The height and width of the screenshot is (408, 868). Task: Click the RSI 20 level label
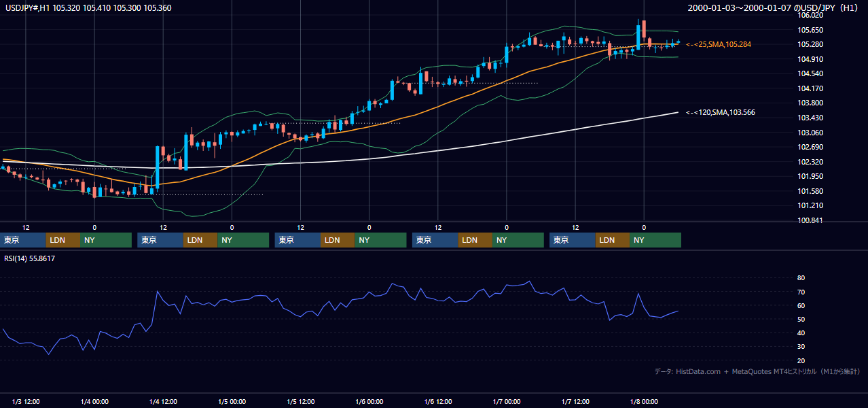point(801,360)
